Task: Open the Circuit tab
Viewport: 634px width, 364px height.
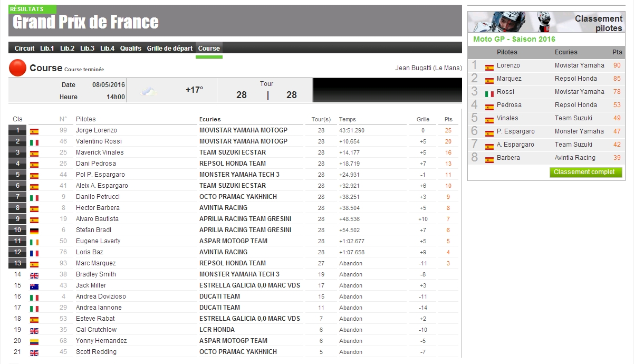Action: coord(24,49)
